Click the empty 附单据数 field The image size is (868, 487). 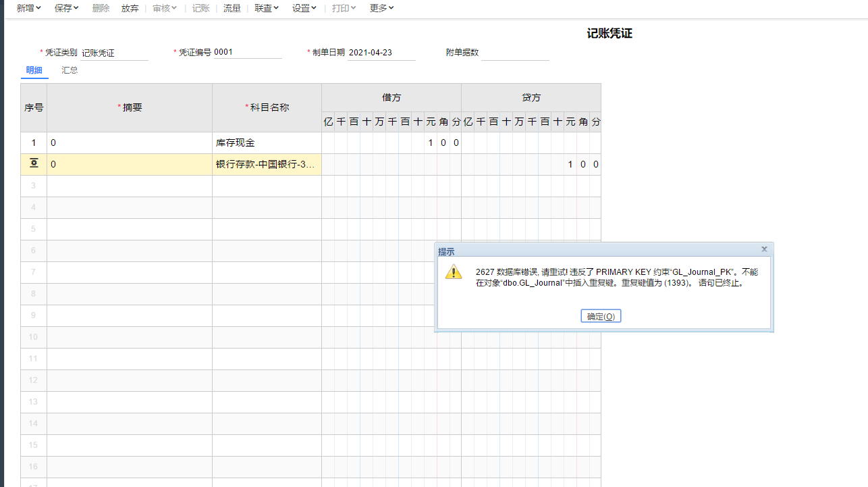pos(515,53)
